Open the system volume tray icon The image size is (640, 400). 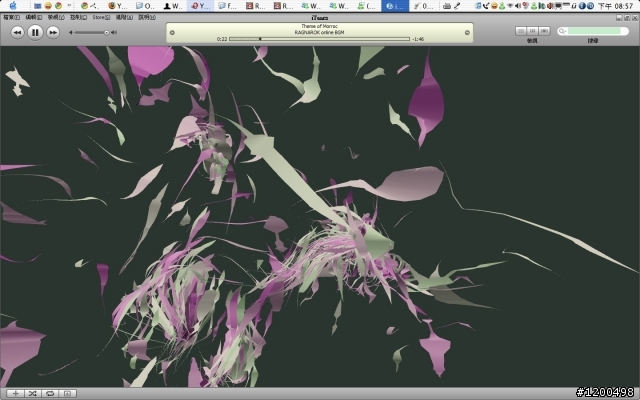(518, 6)
